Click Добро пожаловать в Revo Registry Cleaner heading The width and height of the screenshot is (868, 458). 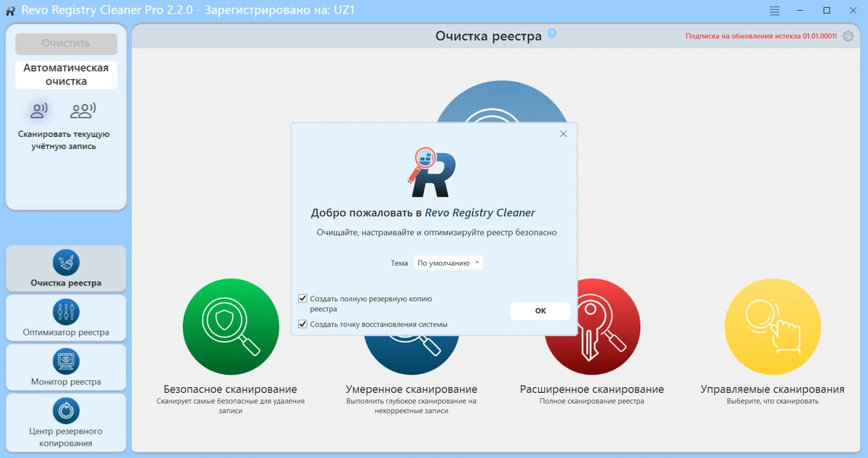click(x=423, y=213)
